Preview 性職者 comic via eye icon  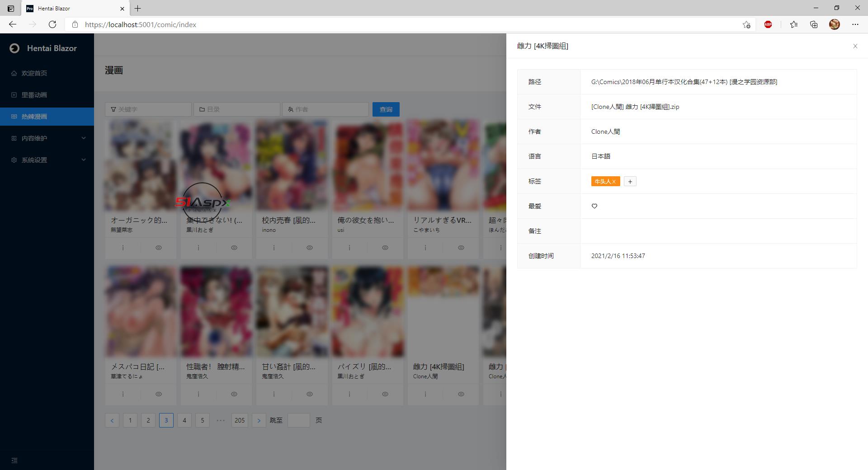(234, 394)
